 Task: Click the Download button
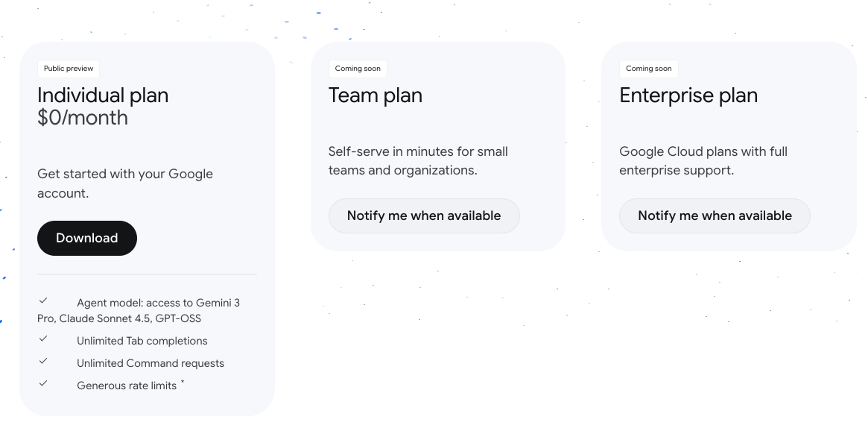[87, 238]
